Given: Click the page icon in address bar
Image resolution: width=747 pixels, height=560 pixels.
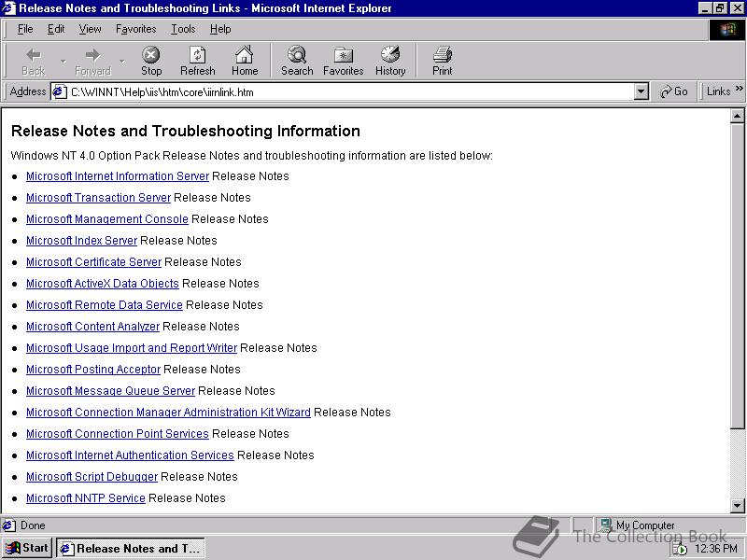Looking at the screenshot, I should (x=59, y=91).
